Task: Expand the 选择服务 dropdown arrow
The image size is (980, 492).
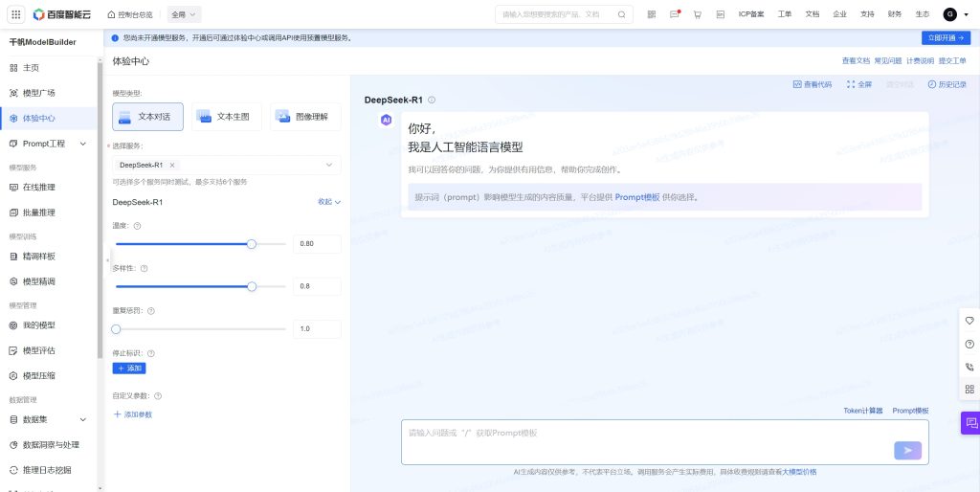Action: point(329,165)
